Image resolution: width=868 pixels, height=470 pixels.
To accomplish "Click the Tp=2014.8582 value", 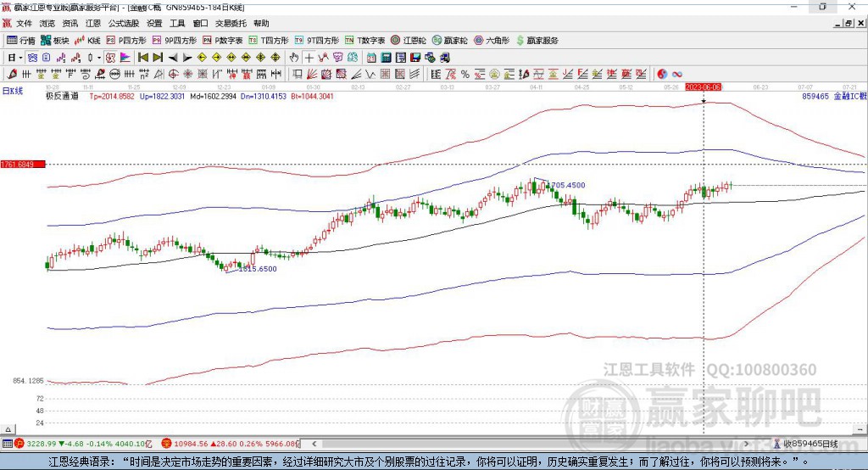I will click(x=112, y=96).
